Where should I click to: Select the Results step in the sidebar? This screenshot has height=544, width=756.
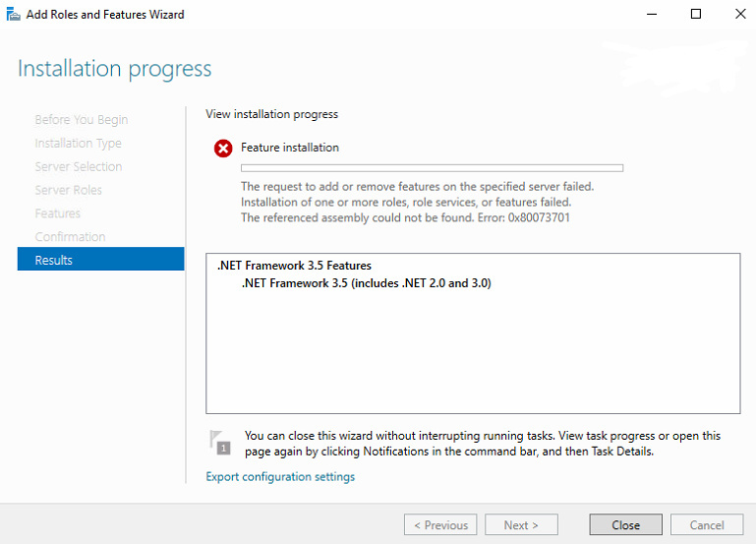point(101,260)
